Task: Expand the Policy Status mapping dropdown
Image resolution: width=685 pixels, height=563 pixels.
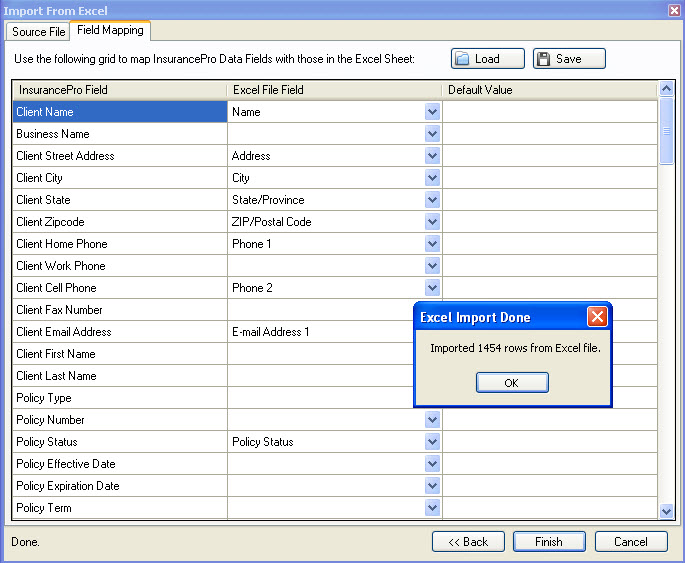Action: pyautogui.click(x=432, y=442)
